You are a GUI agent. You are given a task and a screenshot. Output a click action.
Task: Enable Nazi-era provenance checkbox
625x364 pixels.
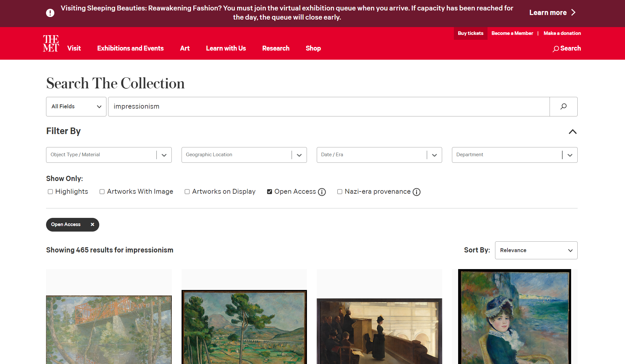pyautogui.click(x=340, y=191)
